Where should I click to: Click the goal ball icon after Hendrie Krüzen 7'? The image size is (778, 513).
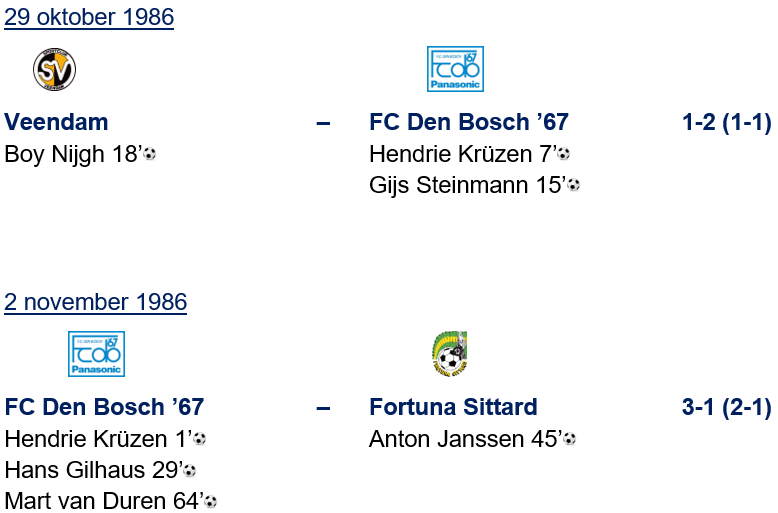tap(564, 154)
